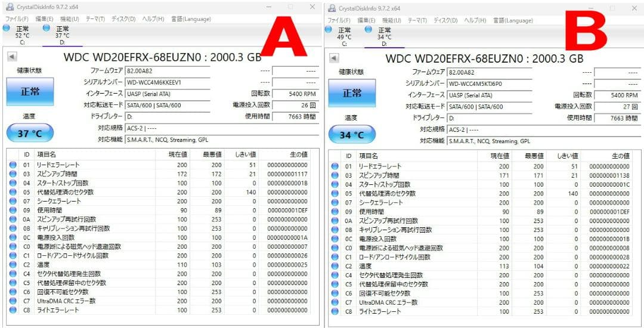Click UASP (Serial ATA) interface field in window B
The image size is (644, 328).
(x=490, y=95)
